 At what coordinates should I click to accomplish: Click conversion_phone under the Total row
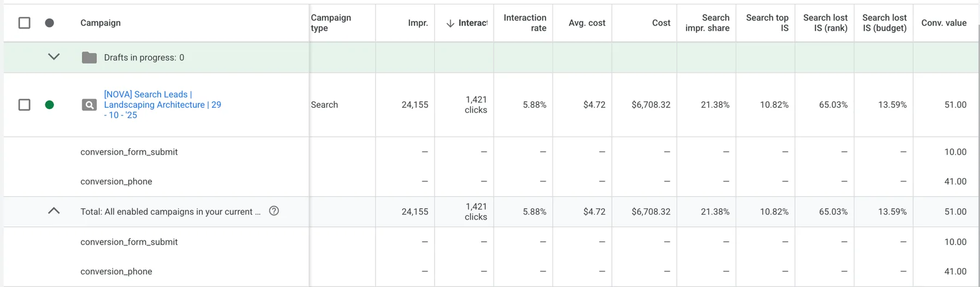point(117,271)
